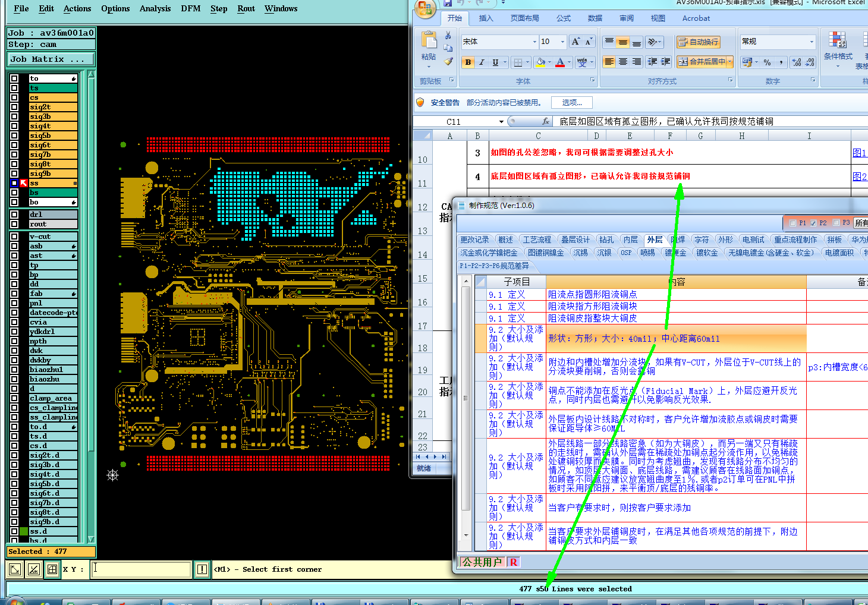Click the grid snap icon beside X Y

tap(52, 569)
